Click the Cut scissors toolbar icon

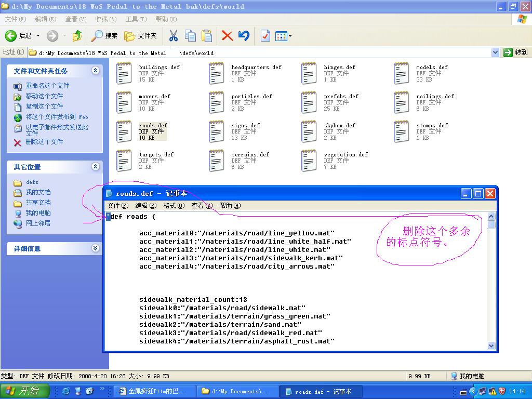pyautogui.click(x=174, y=36)
